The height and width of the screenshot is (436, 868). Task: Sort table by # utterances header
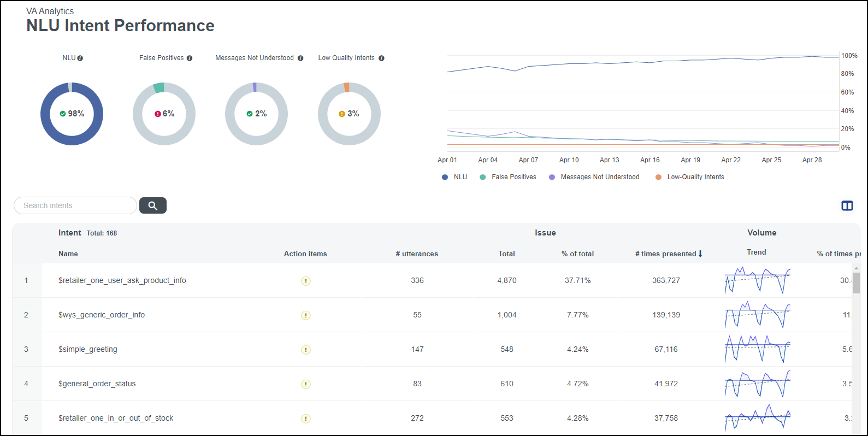tap(417, 254)
